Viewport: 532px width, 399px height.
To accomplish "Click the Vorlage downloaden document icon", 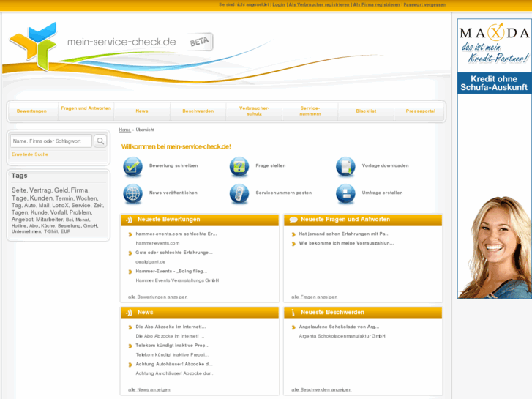I will click(x=345, y=166).
